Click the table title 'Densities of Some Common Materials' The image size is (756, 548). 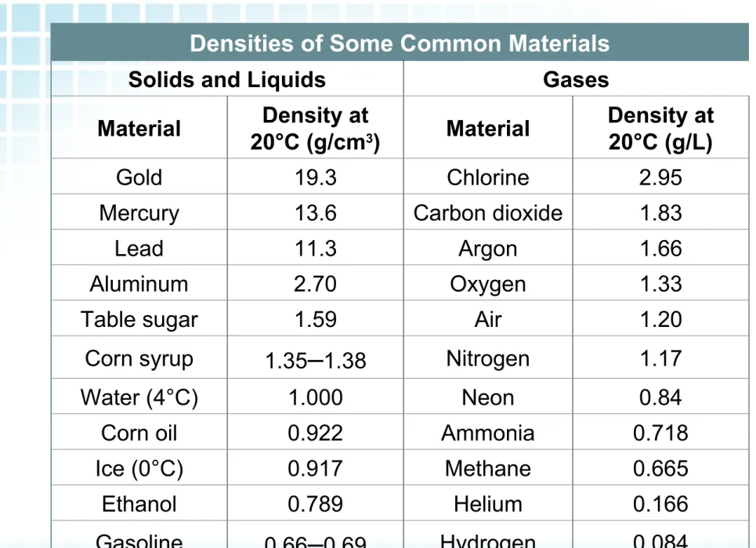pyautogui.click(x=400, y=43)
